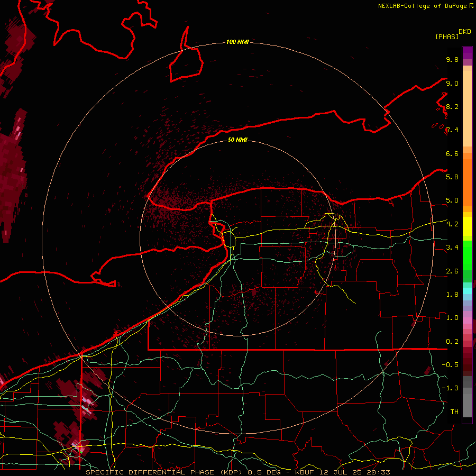This screenshot has width=476, height=476.
Task: Click the 1.0 value on the color scale
Action: [x=452, y=318]
